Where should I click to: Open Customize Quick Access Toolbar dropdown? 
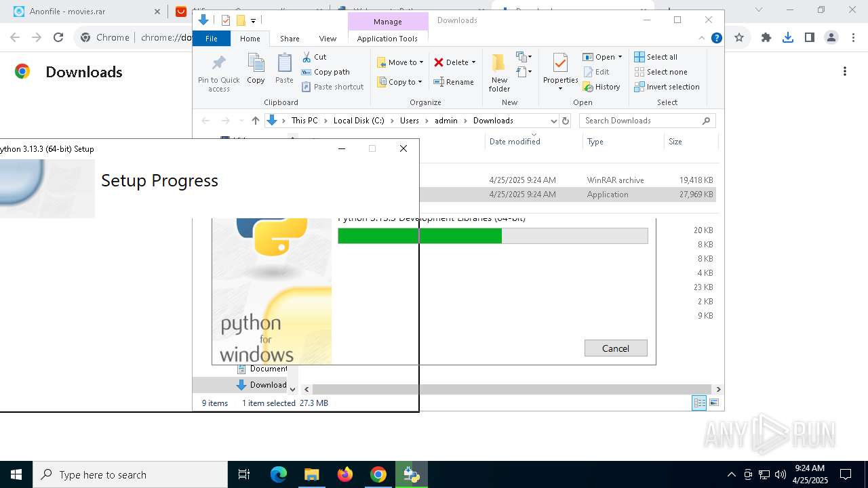pyautogui.click(x=253, y=21)
